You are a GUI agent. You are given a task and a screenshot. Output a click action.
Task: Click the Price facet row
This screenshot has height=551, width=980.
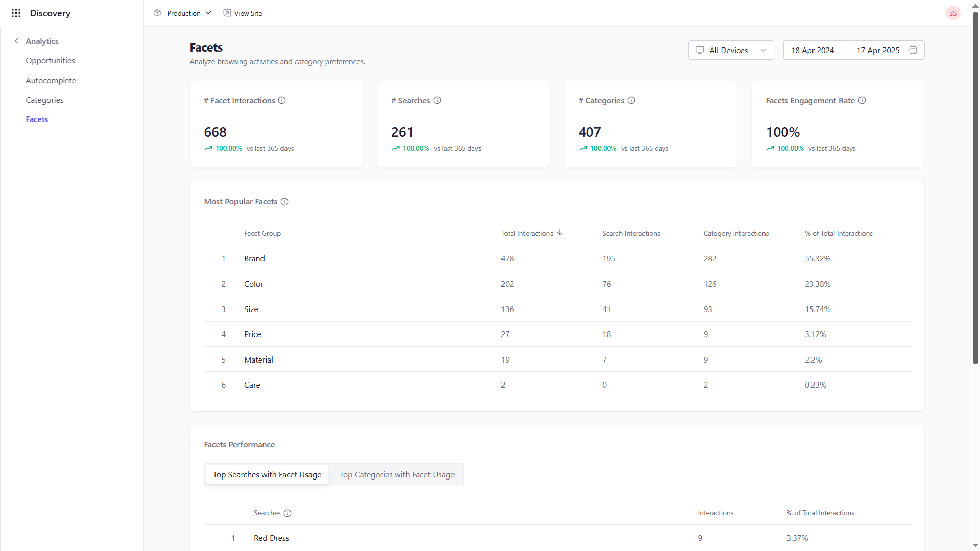(557, 334)
